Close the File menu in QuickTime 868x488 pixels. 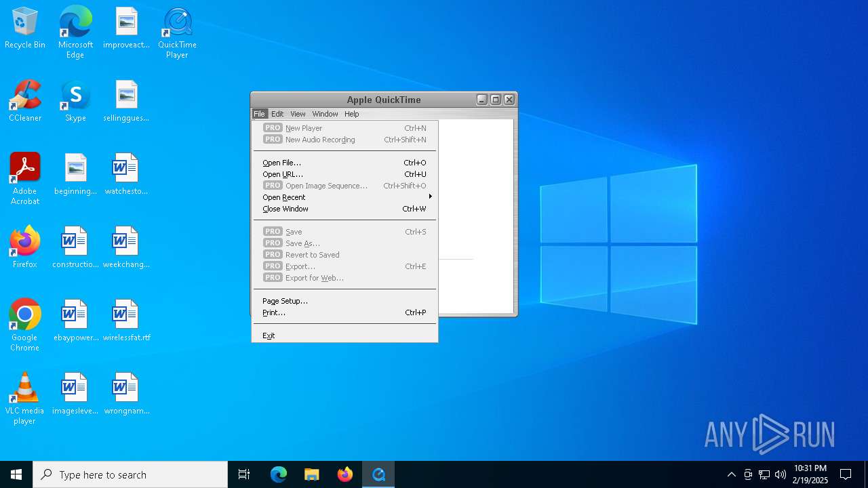tap(259, 114)
